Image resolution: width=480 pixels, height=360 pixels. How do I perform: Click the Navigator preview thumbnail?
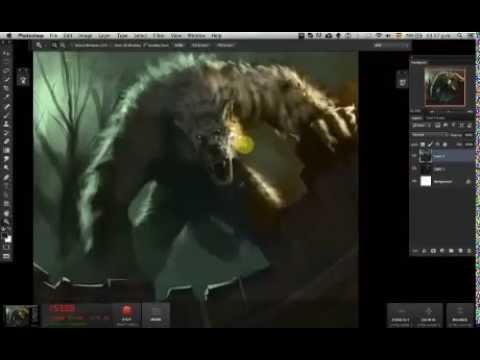coord(445,87)
